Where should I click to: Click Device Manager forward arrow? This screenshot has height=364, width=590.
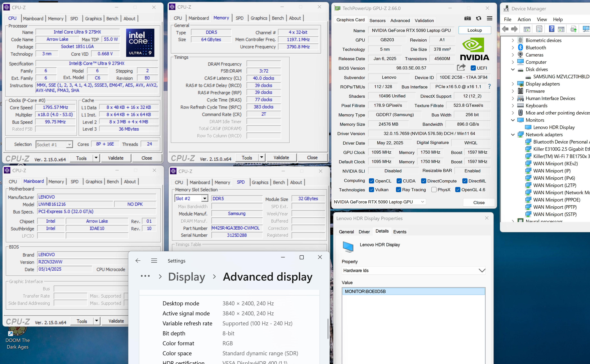[514, 29]
